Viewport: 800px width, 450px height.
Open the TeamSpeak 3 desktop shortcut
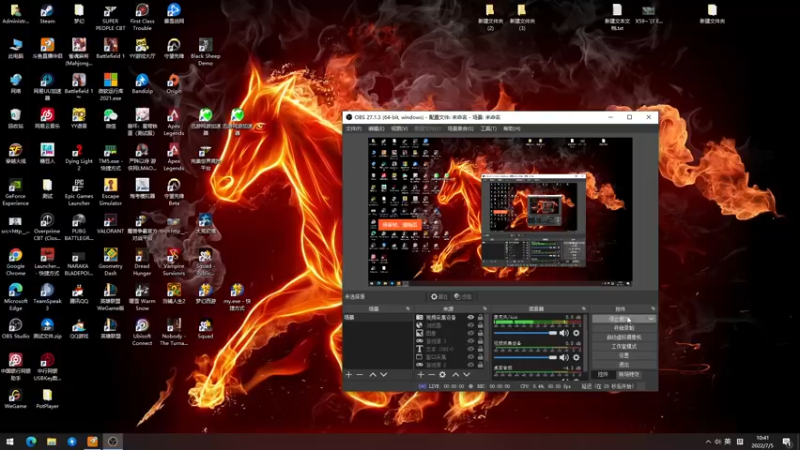tap(47, 297)
